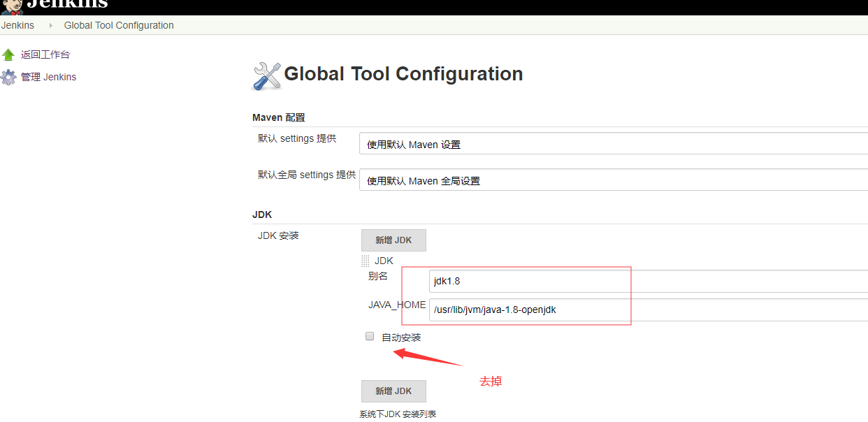
Task: Click the 默认全局 settings 提供 label
Action: click(307, 175)
